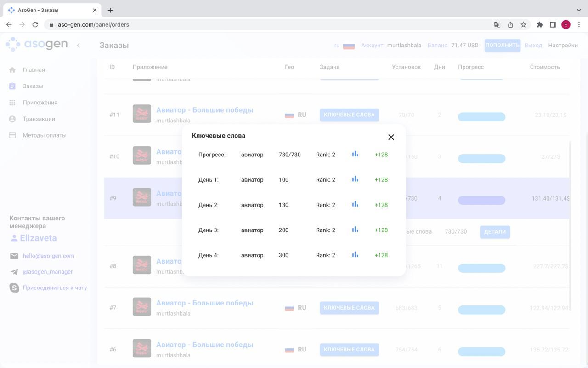588x368 pixels.
Task: Close the Ключевые слова popup
Action: pyautogui.click(x=391, y=137)
